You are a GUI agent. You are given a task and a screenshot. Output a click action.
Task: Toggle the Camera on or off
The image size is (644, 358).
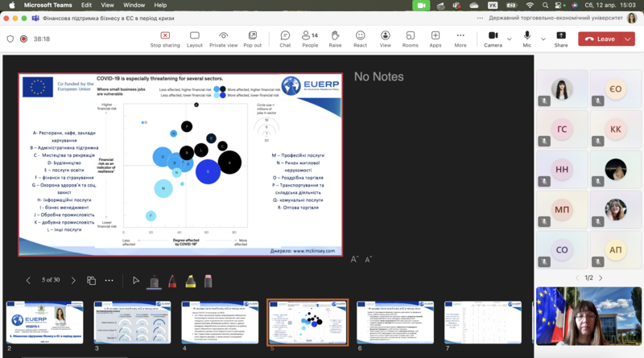493,39
